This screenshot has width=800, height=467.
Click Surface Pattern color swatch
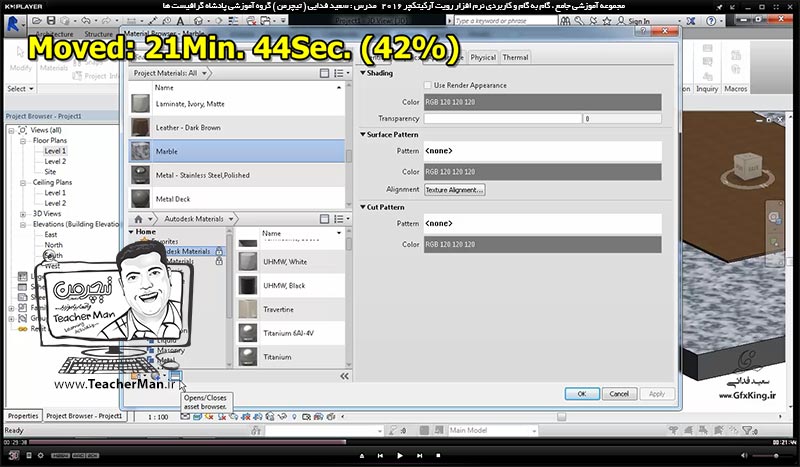point(542,172)
